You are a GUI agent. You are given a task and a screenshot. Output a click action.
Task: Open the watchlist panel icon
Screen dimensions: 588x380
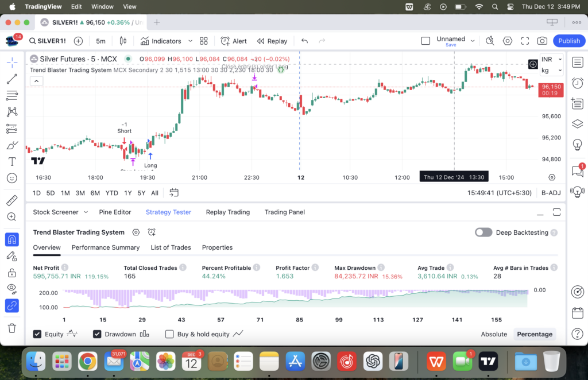pyautogui.click(x=578, y=62)
